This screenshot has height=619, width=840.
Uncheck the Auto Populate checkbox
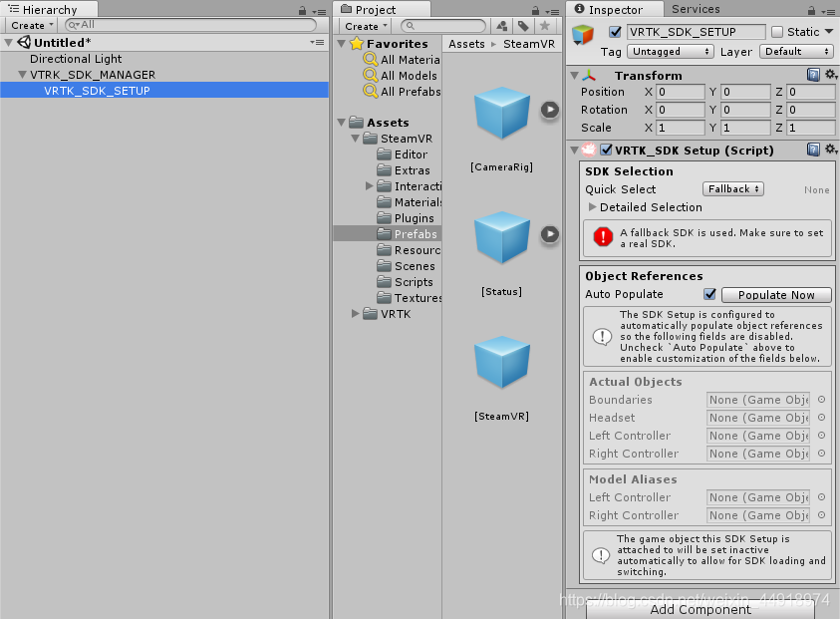coord(709,294)
